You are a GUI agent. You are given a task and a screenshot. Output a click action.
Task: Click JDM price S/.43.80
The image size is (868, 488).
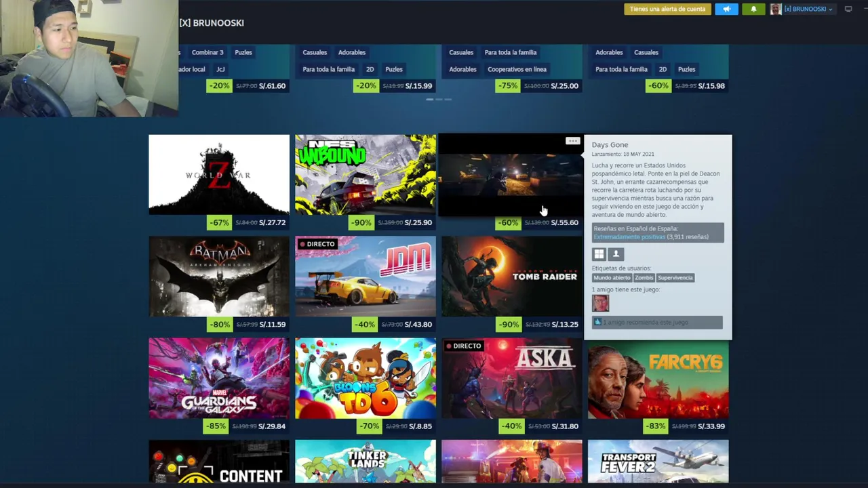coord(418,324)
